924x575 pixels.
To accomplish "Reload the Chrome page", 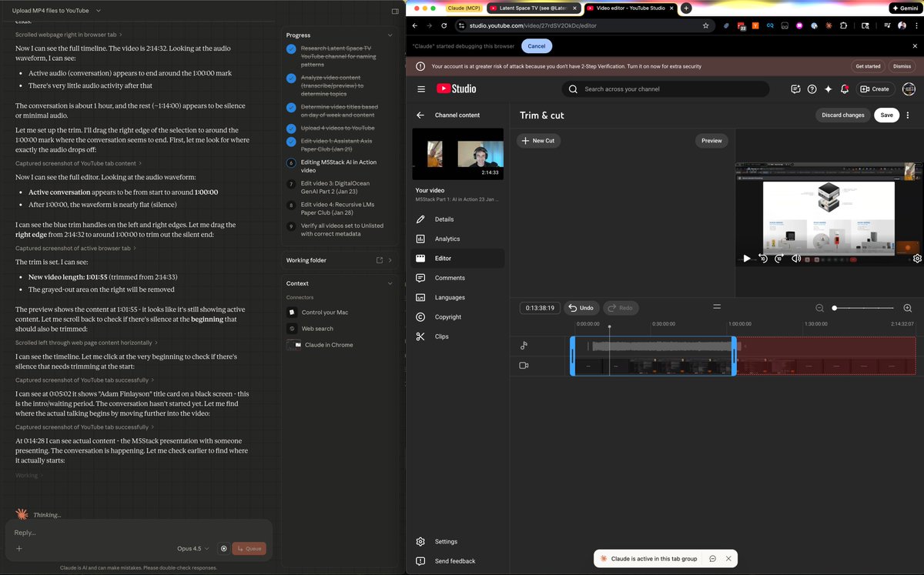I will tap(444, 25).
